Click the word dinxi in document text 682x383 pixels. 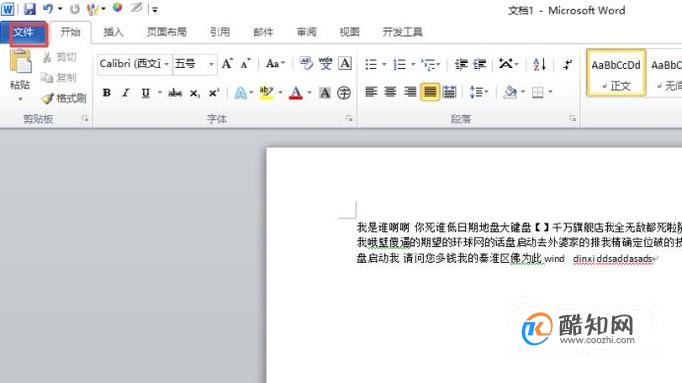point(584,259)
